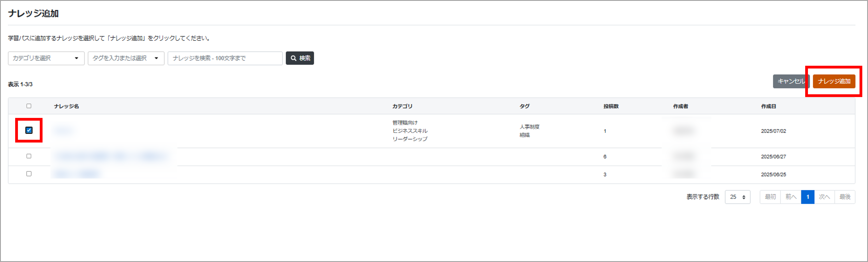Uncheck the first knowledge row checkbox
The image size is (868, 262).
[x=29, y=130]
